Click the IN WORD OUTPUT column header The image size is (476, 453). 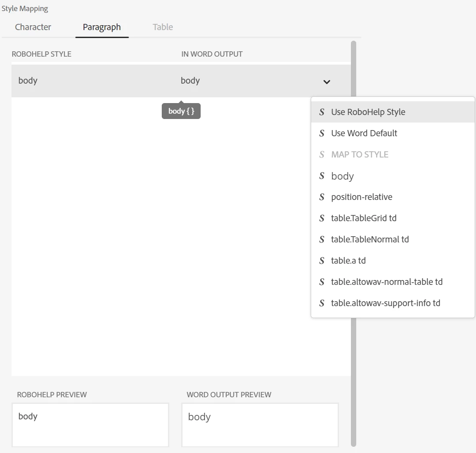(x=212, y=54)
